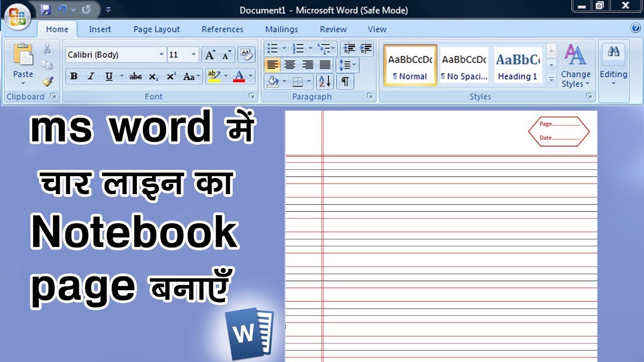Viewport: 644px width, 362px height.
Task: Open font color dropdown arrow
Action: click(251, 76)
